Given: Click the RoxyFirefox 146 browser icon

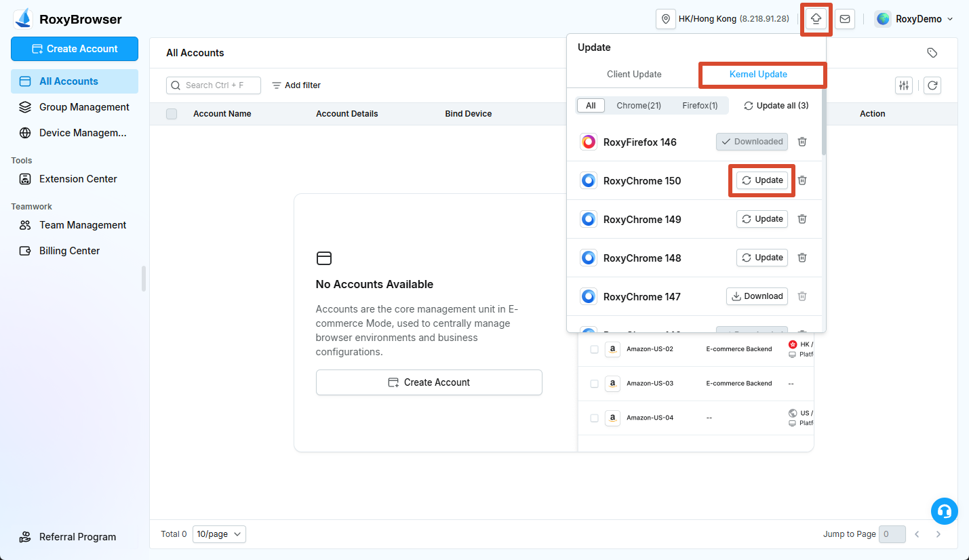Looking at the screenshot, I should coord(589,142).
